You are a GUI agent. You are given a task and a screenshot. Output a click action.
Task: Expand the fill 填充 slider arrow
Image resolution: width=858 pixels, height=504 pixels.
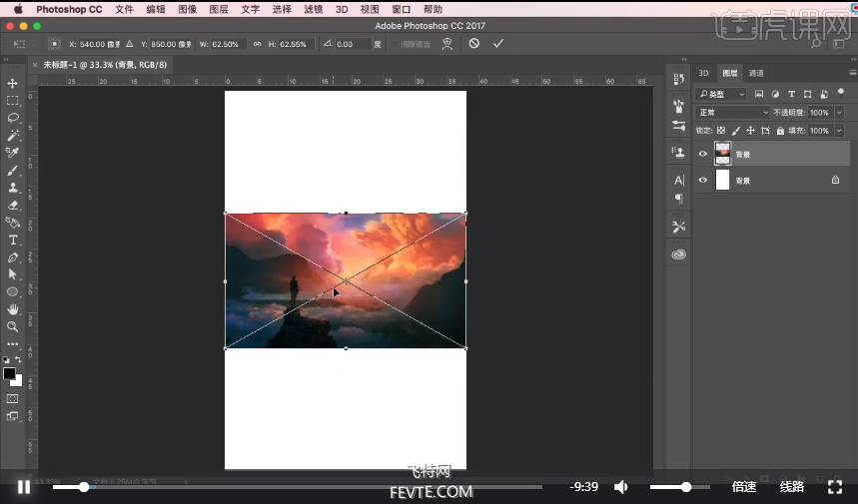point(839,130)
